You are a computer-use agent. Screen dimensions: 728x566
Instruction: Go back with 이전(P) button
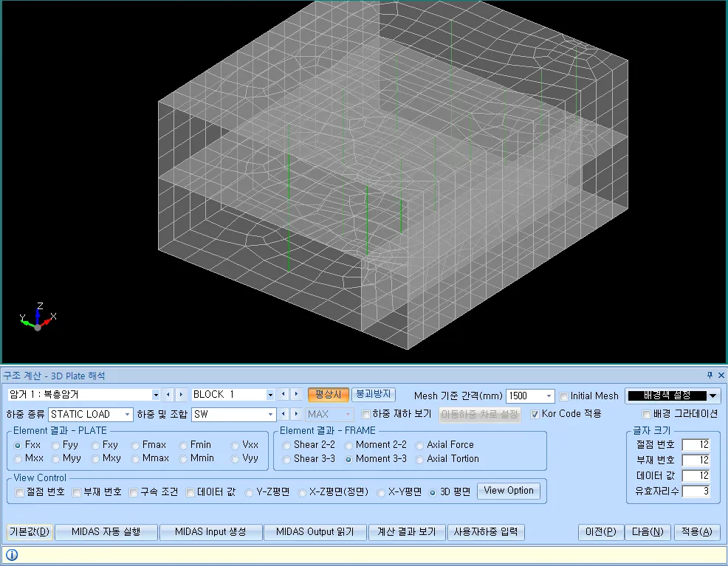pos(601,531)
